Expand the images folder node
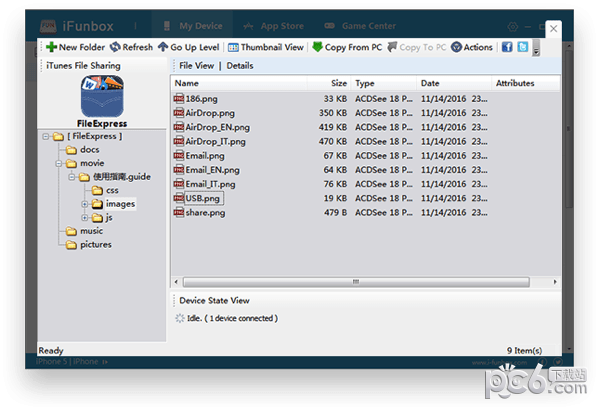The width and height of the screenshot is (600, 411). coord(85,204)
